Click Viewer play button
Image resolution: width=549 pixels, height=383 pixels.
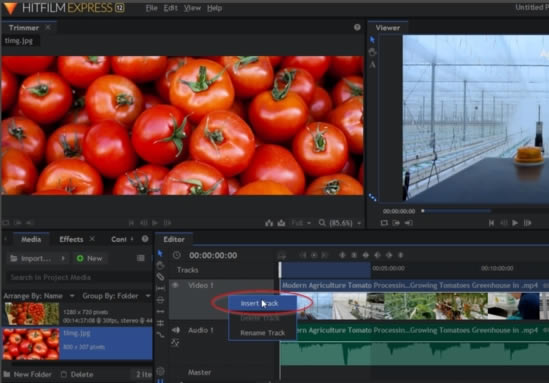(515, 223)
